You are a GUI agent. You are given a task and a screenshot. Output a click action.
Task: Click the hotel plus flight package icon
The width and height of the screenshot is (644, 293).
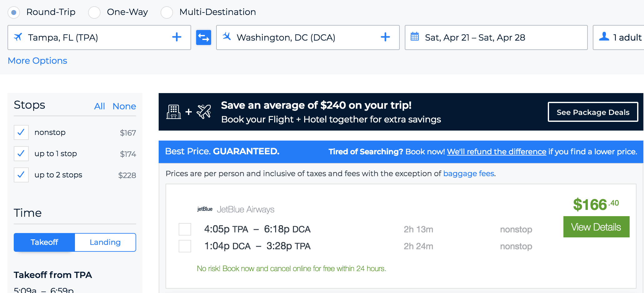[x=189, y=112]
